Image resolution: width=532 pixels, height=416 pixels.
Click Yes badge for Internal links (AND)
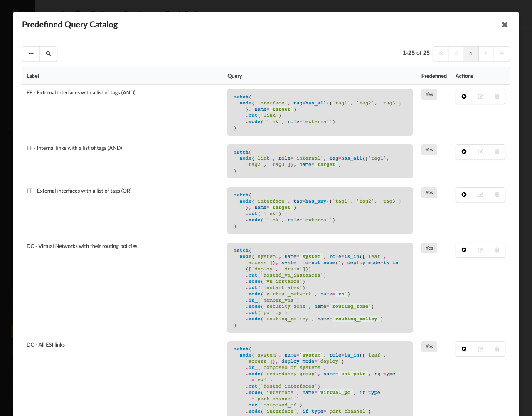click(429, 150)
